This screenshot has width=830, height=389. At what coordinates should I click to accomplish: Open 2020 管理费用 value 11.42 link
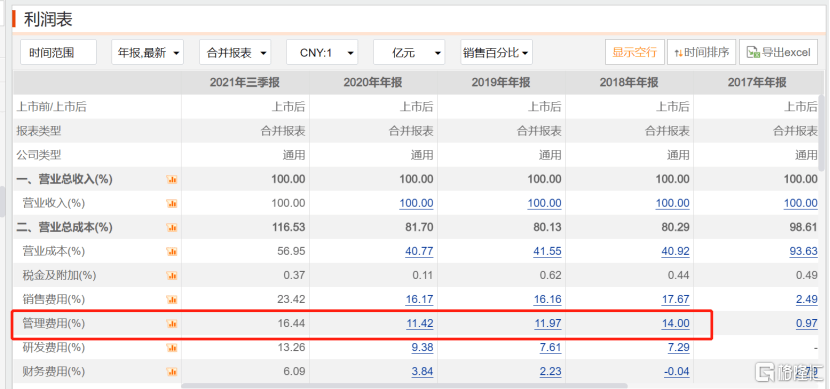419,323
